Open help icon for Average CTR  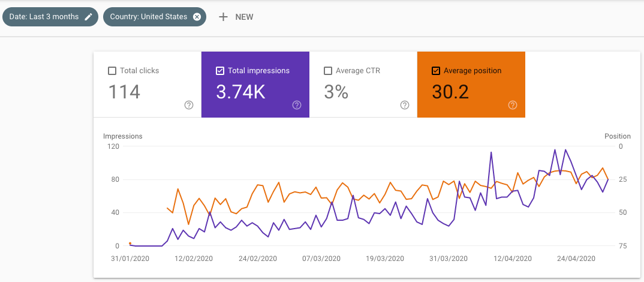click(405, 105)
